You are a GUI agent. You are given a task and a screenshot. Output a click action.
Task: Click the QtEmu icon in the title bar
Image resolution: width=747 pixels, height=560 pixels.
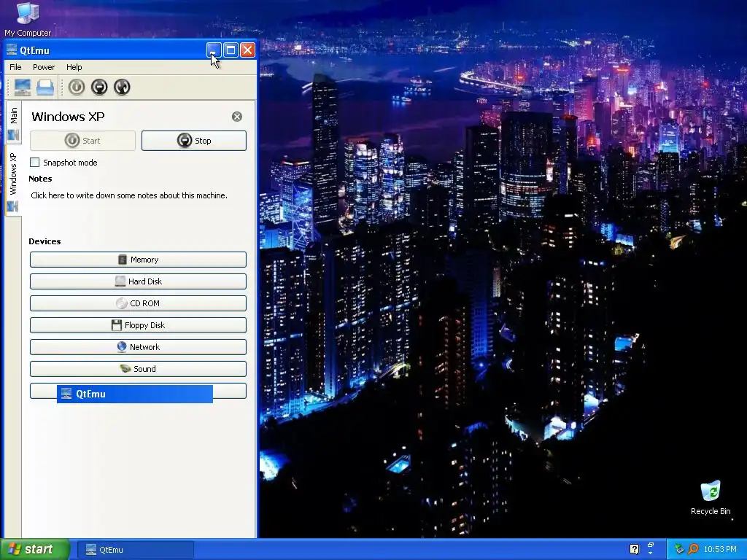coord(12,50)
